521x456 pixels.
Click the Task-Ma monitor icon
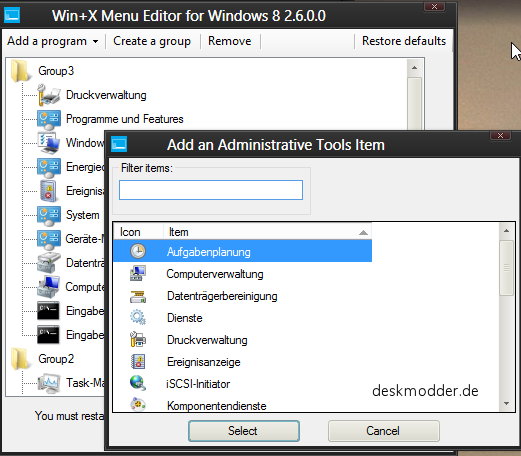49,383
